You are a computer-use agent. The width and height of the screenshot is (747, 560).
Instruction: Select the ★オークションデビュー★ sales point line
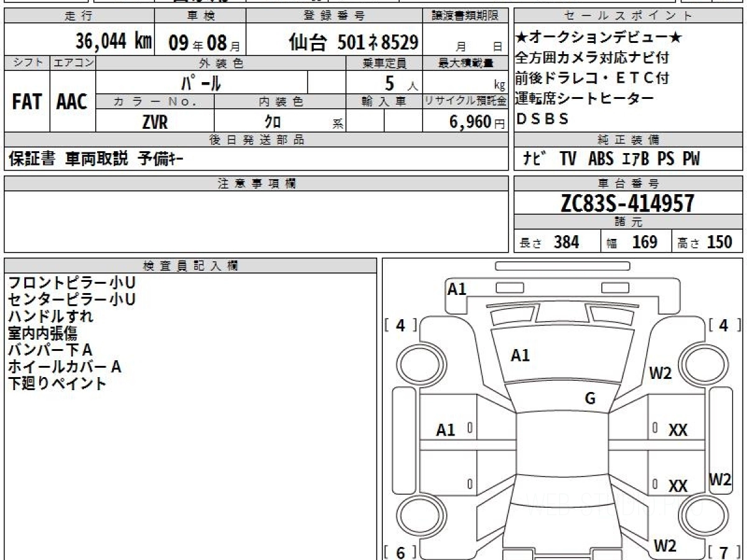click(599, 38)
